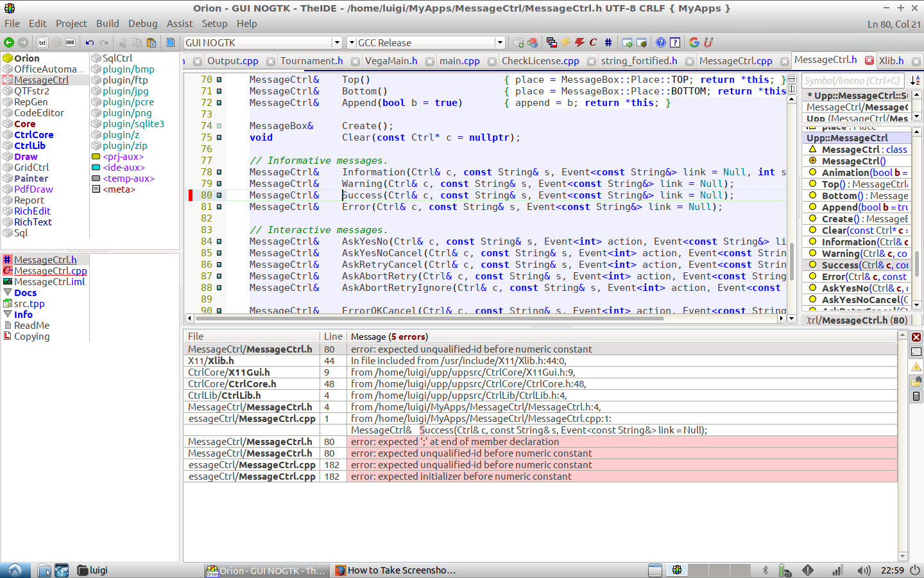Open the GCC Release build method dropdown
The height and width of the screenshot is (578, 924).
[499, 42]
